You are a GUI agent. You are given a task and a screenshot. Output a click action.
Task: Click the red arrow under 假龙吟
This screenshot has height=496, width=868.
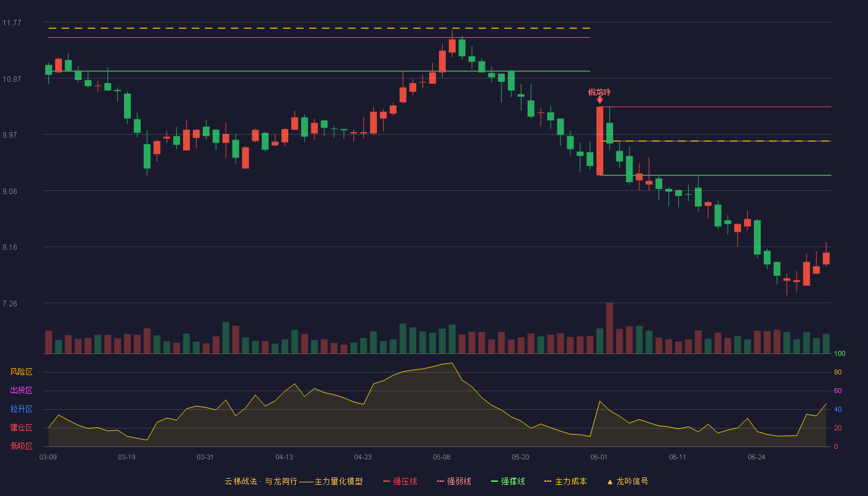pyautogui.click(x=600, y=100)
